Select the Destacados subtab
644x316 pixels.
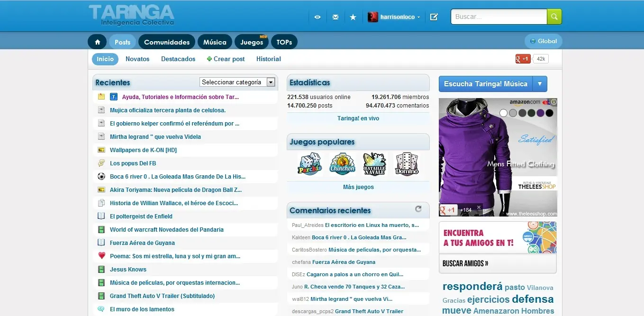tap(178, 59)
